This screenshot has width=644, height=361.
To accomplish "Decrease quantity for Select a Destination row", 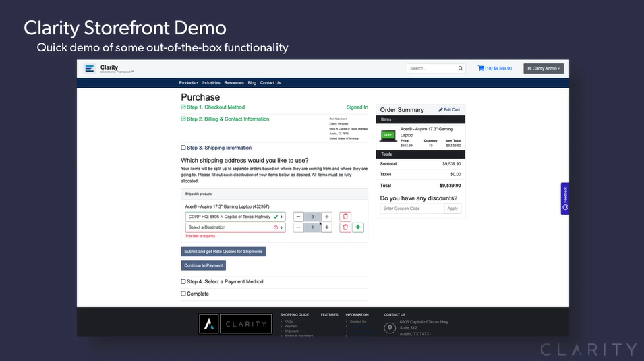I will click(299, 227).
